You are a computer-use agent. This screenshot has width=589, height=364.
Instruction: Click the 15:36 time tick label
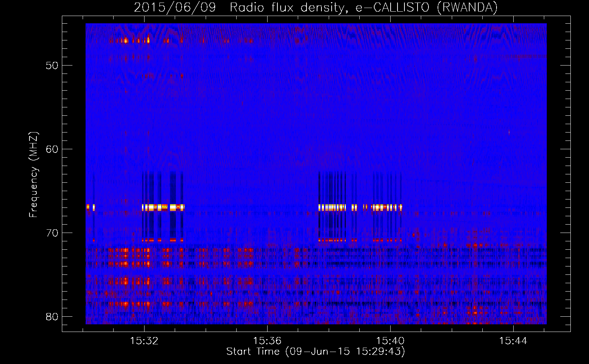coord(267,341)
